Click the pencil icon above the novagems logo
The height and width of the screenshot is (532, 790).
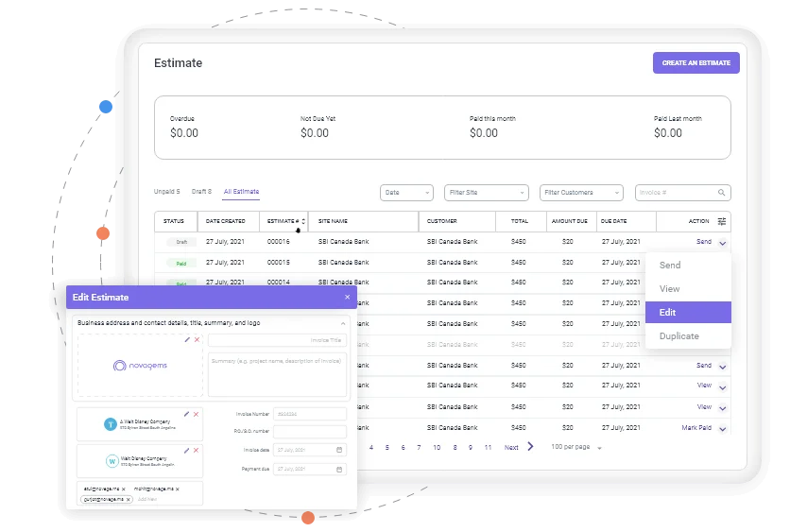(187, 339)
